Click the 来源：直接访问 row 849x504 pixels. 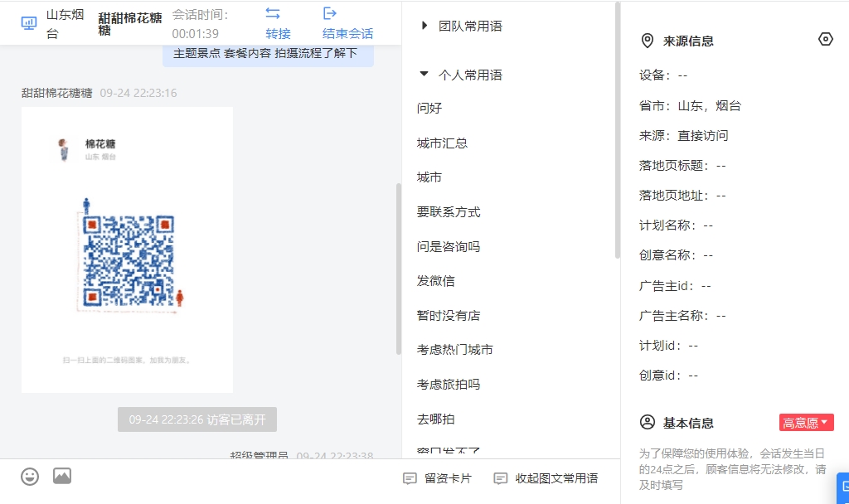coord(683,135)
